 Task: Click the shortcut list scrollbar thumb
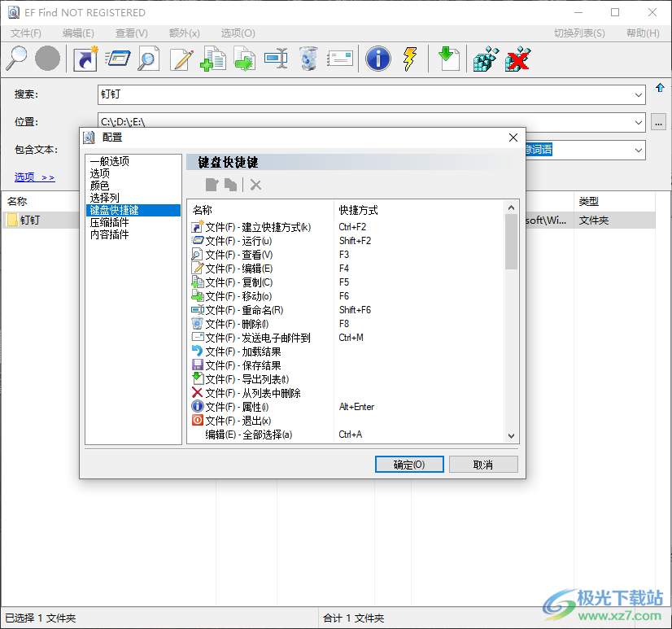[x=511, y=242]
